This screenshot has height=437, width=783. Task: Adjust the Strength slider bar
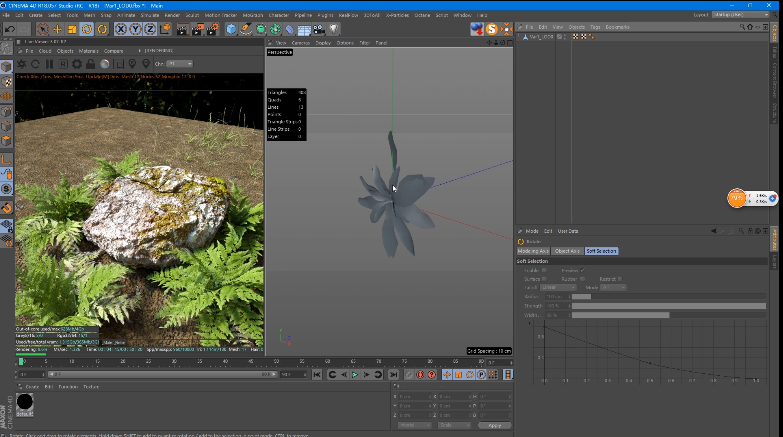click(669, 306)
